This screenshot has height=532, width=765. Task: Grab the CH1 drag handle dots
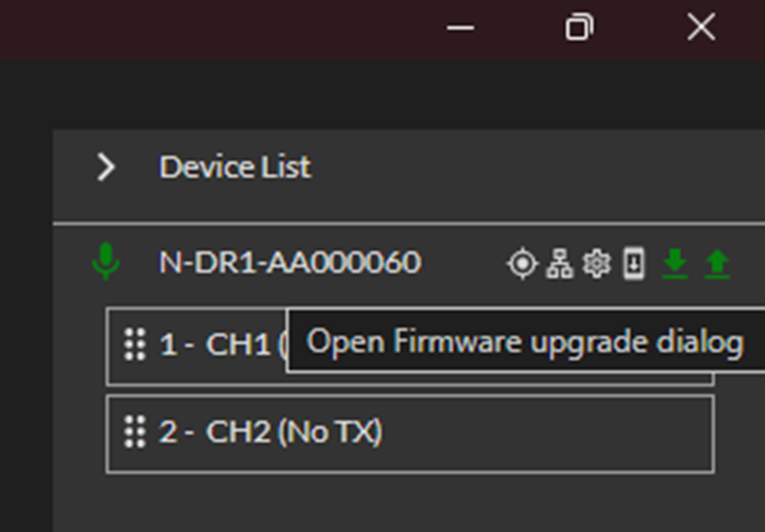click(135, 344)
